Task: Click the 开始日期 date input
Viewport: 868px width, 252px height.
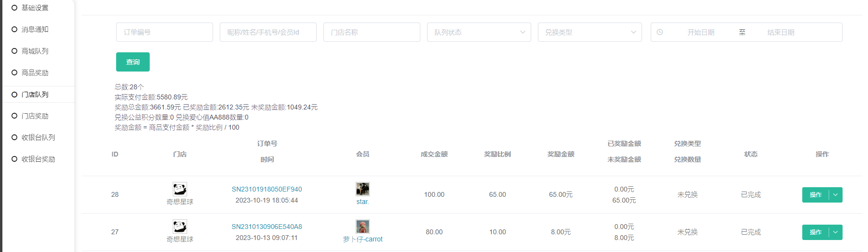Action: click(701, 32)
